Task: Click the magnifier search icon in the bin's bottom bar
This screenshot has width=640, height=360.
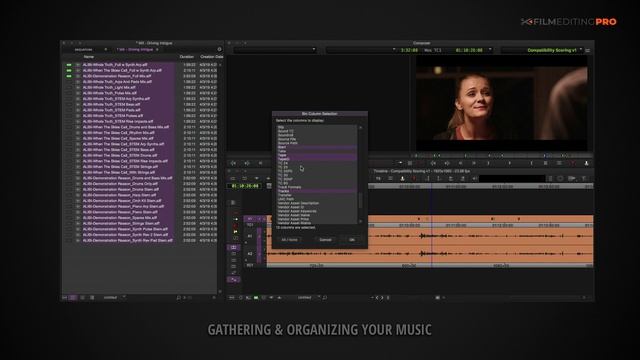Action: click(x=178, y=298)
